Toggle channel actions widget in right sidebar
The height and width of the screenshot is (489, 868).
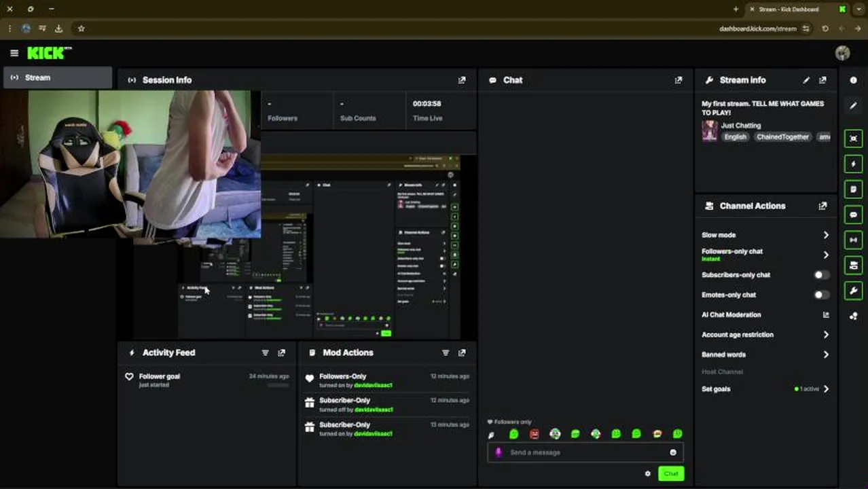pos(854,265)
